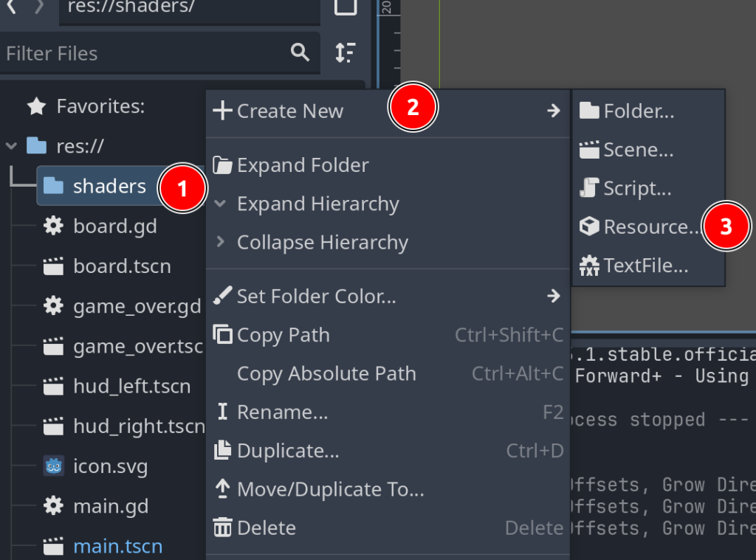The height and width of the screenshot is (560, 756).
Task: Click the paintbrush icon for Set Folder Color
Action: pos(222,297)
